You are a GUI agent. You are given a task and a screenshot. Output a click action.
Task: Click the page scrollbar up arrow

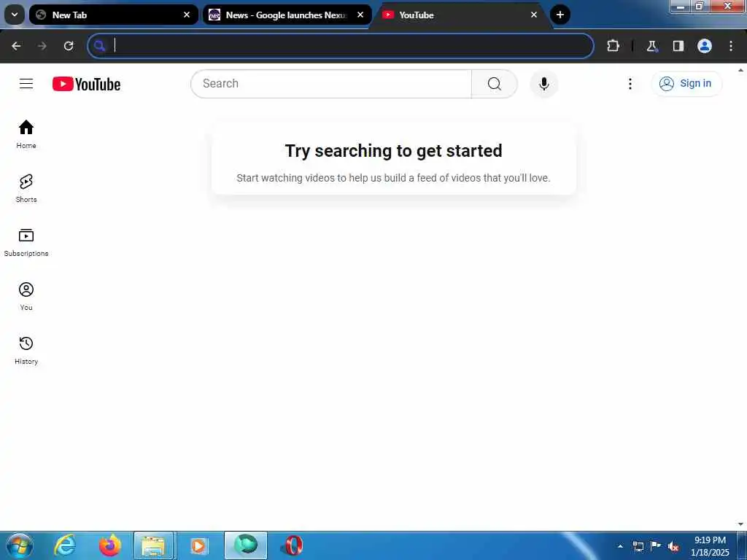point(741,71)
